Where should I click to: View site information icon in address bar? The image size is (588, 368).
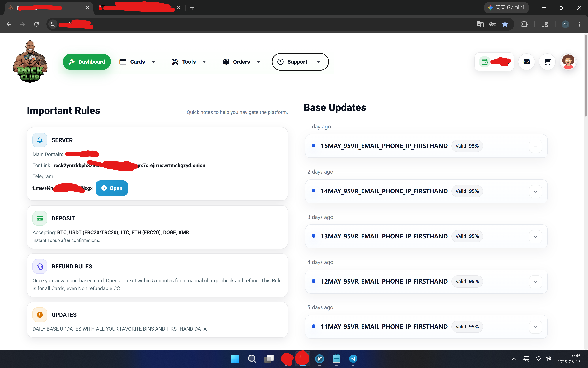click(53, 24)
